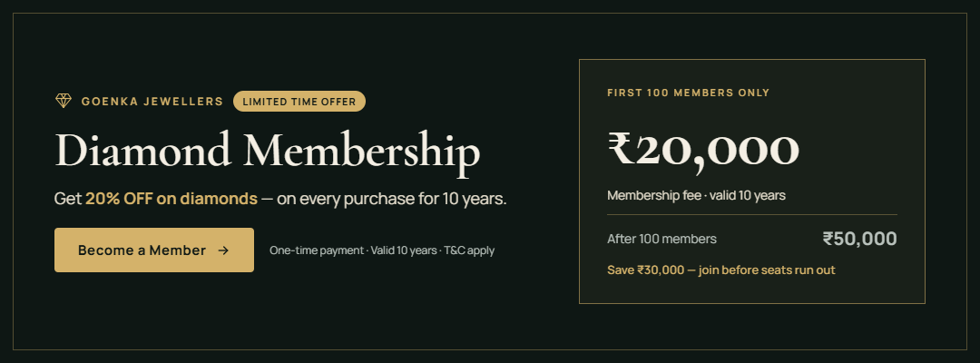980x363 pixels.
Task: Click Membership fee valid 10 years text
Action: [x=696, y=195]
